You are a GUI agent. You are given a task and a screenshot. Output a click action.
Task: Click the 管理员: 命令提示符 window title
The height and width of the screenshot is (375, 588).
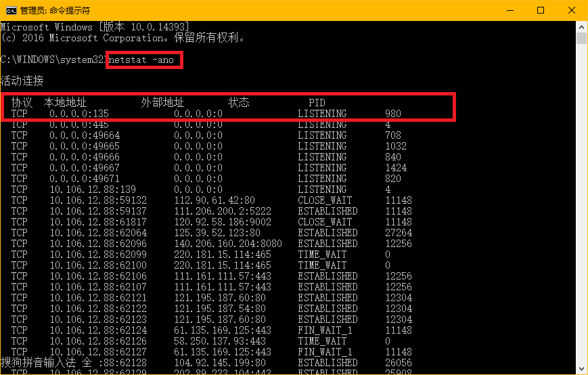(55, 11)
